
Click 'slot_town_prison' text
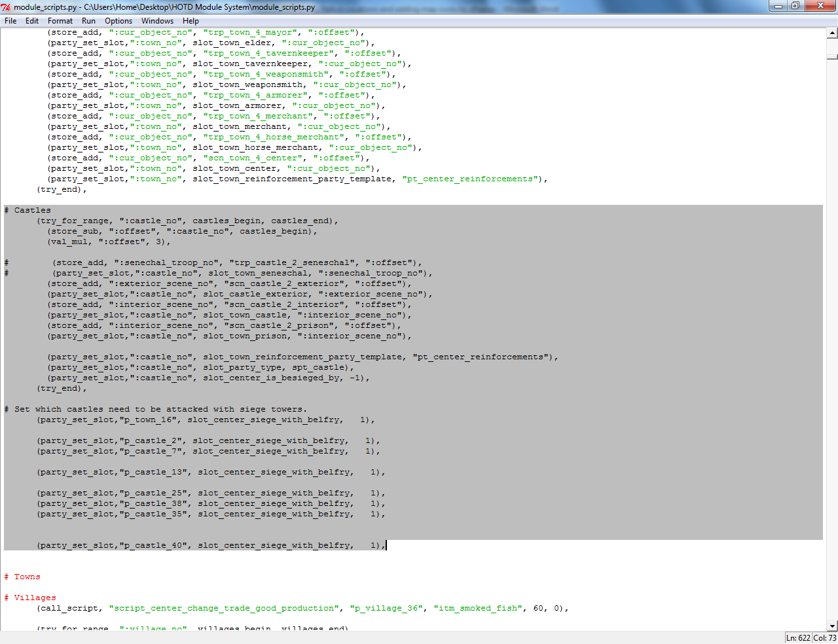(x=246, y=336)
